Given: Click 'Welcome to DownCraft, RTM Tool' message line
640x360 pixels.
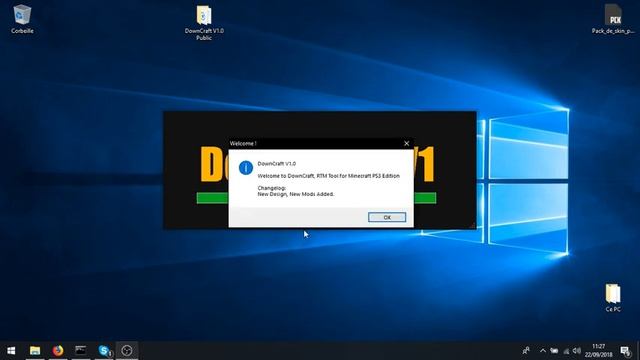Looking at the screenshot, I should [329, 176].
